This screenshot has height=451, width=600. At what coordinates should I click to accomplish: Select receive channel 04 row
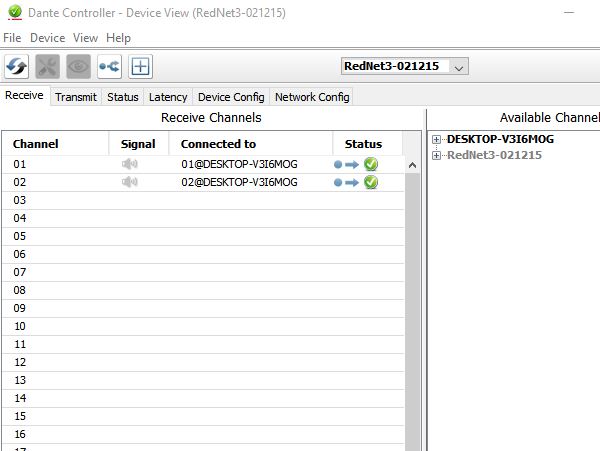click(x=203, y=218)
